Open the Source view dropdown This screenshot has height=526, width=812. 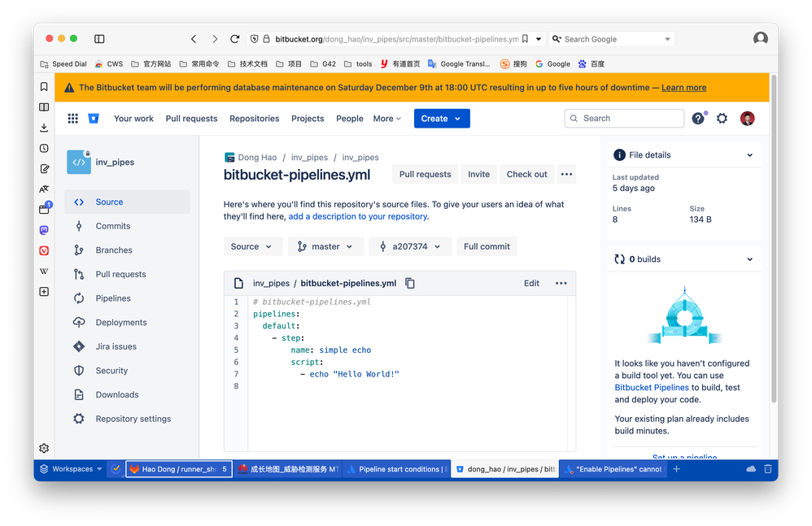[253, 246]
